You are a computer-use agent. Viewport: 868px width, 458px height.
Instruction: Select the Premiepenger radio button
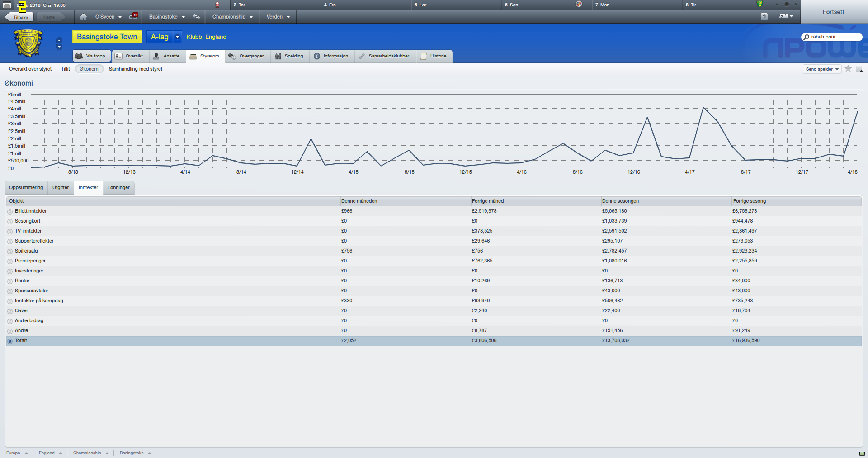(10, 261)
